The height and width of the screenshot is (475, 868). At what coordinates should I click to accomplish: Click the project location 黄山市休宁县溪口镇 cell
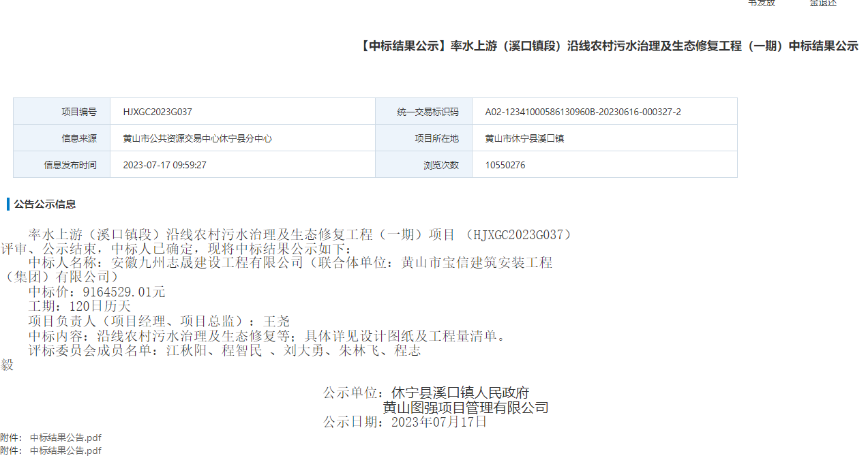coord(524,138)
